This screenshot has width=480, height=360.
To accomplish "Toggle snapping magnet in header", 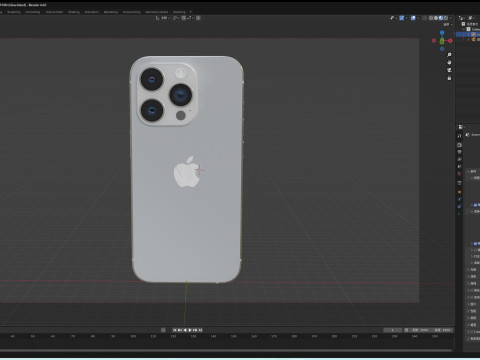I will pos(184,18).
